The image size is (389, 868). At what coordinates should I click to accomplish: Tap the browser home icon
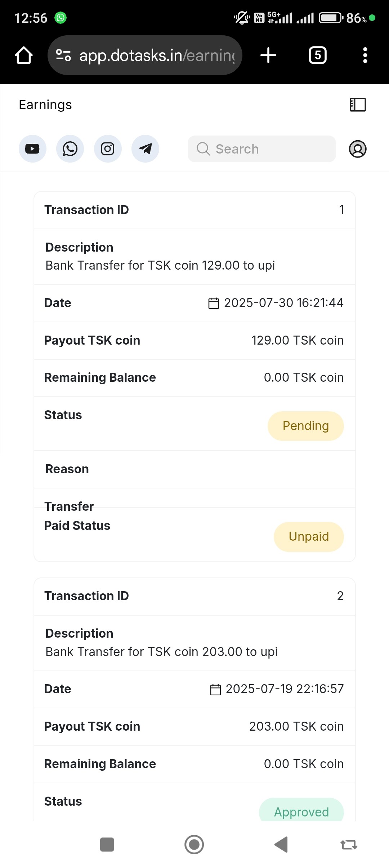coord(24,56)
